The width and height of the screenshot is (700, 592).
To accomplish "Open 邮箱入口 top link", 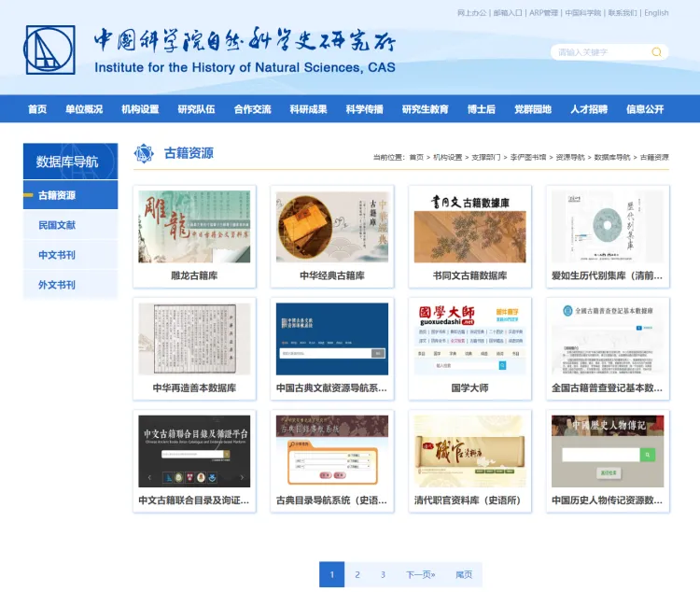I will tap(508, 13).
